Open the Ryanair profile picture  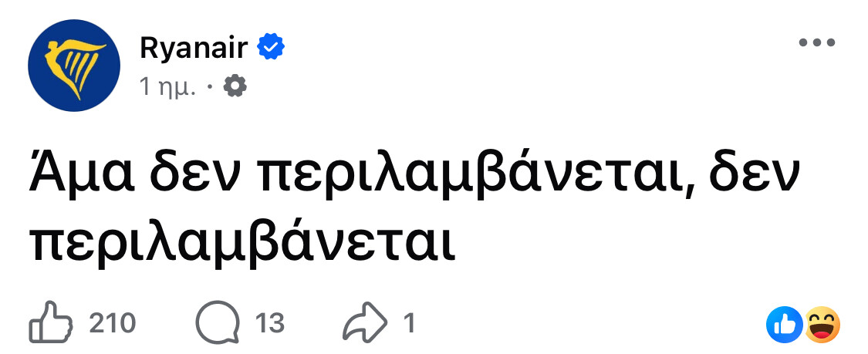[x=74, y=66]
